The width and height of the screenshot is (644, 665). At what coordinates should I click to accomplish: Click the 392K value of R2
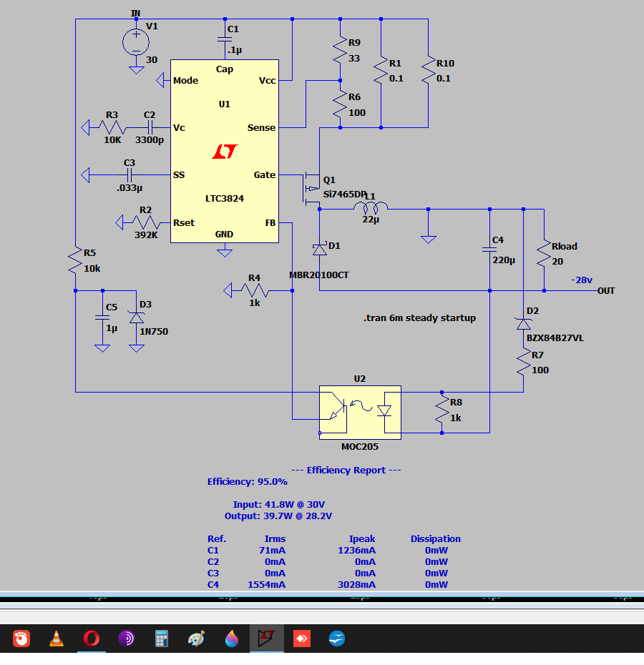click(146, 235)
